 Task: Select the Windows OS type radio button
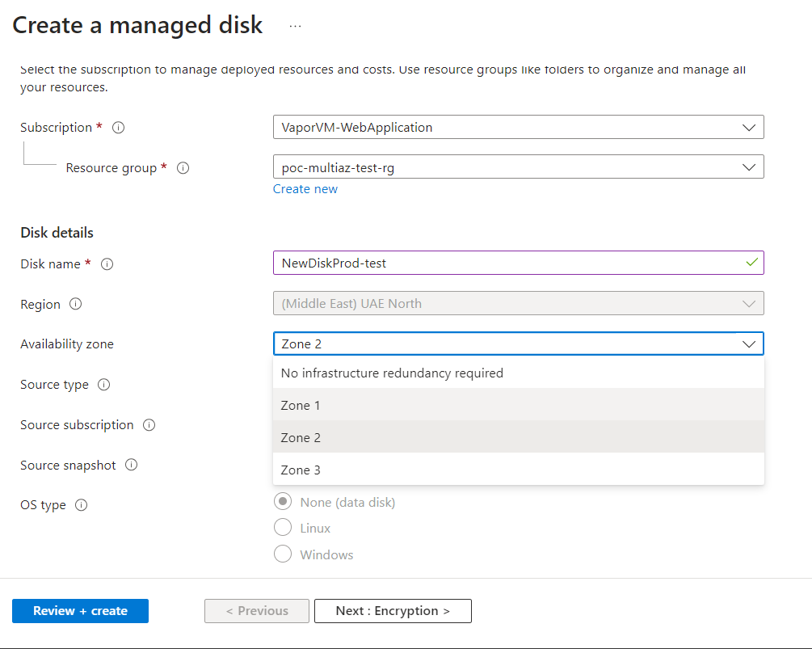click(283, 554)
